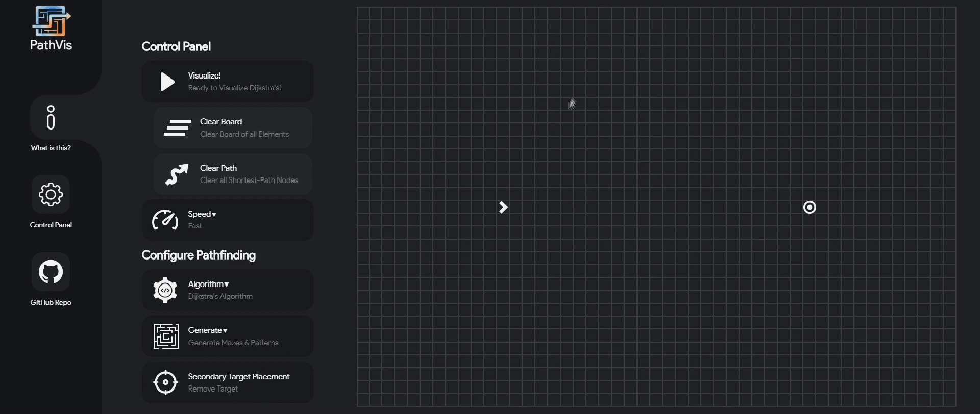Click the start node arrow on grid
980x414 pixels.
(x=503, y=208)
